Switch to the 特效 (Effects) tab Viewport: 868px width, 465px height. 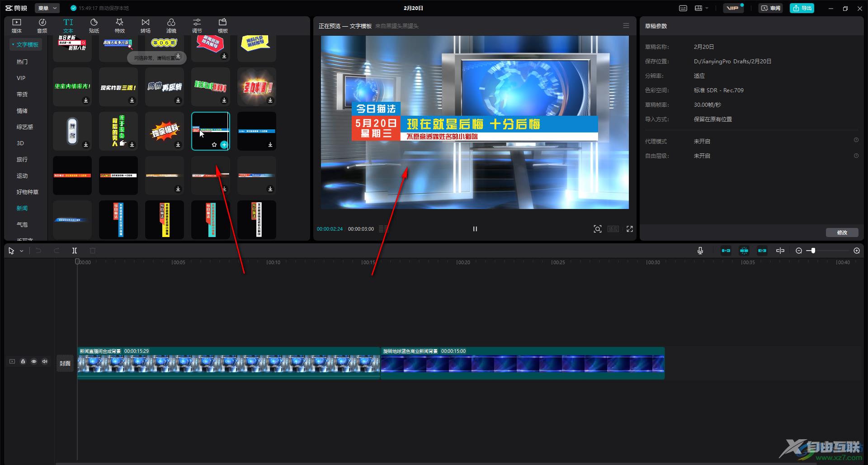pos(120,26)
